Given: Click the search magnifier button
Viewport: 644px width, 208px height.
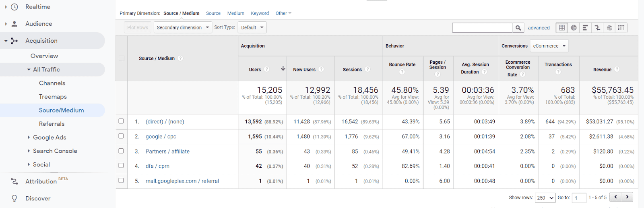Looking at the screenshot, I should 518,28.
